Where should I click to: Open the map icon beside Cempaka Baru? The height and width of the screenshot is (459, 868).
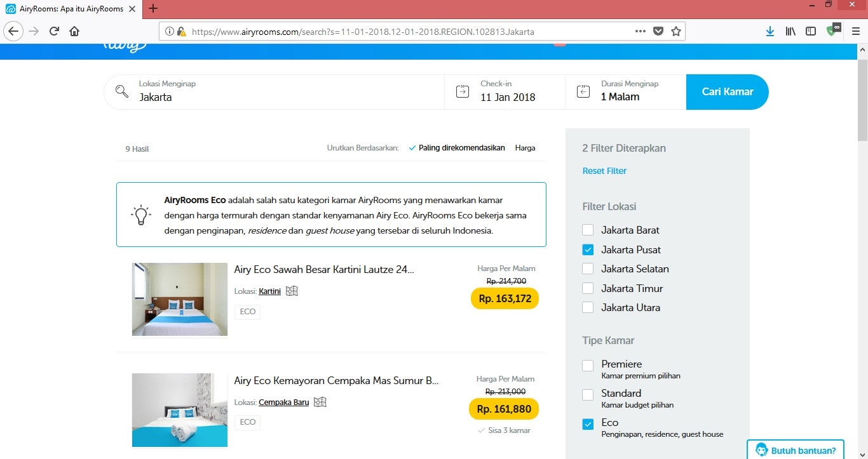tap(320, 402)
